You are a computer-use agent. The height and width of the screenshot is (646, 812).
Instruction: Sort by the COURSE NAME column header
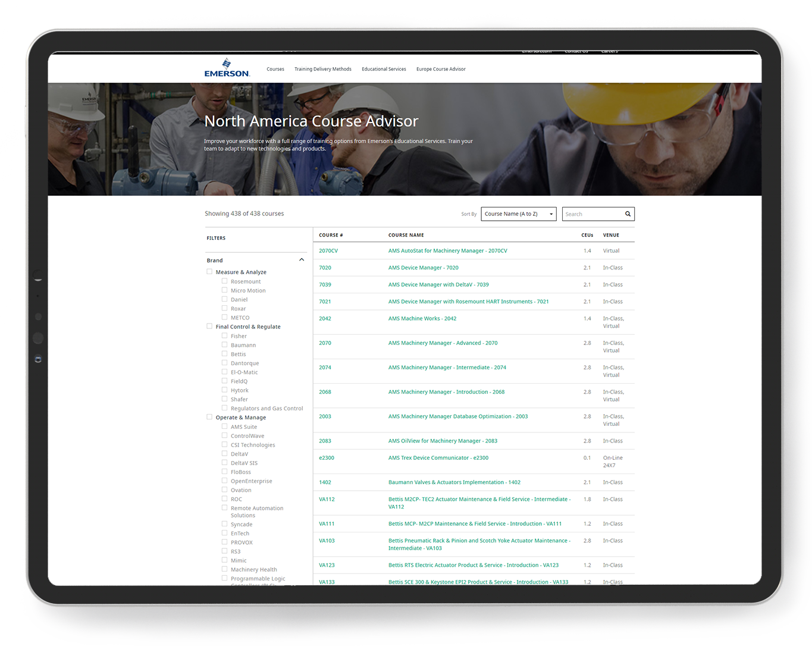coord(406,235)
